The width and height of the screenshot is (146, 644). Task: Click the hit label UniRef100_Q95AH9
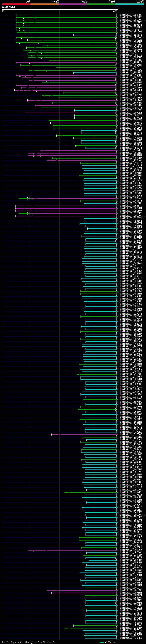coord(131,15)
